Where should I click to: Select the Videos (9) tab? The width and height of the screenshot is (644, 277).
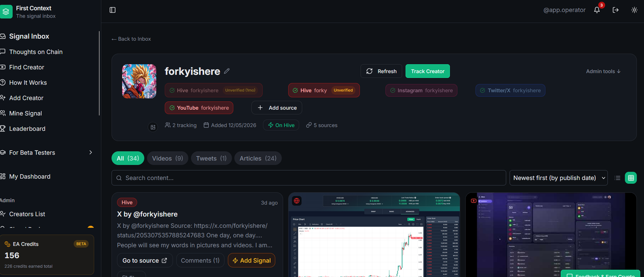pyautogui.click(x=168, y=158)
